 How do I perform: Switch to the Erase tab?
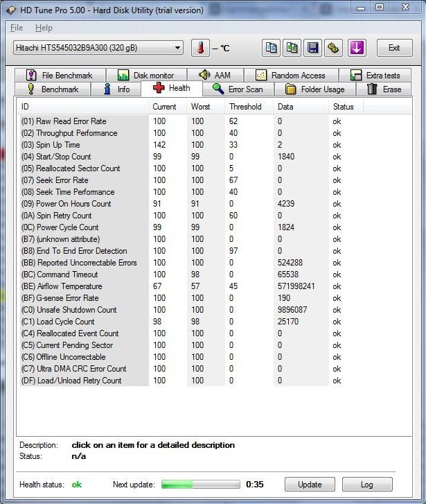(x=384, y=89)
